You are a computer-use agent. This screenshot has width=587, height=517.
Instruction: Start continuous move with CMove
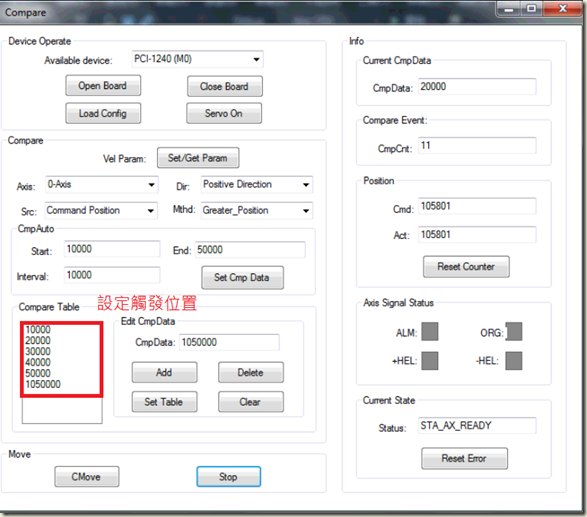coord(87,477)
